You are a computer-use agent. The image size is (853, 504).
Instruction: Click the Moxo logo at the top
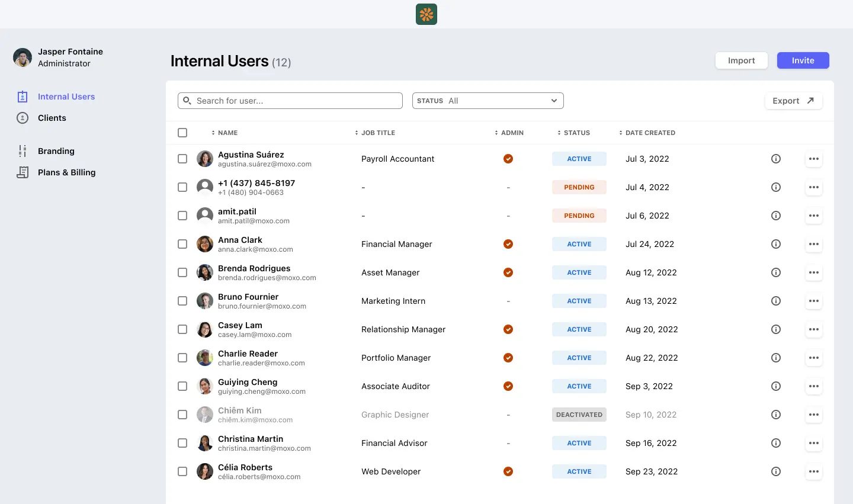(x=426, y=14)
